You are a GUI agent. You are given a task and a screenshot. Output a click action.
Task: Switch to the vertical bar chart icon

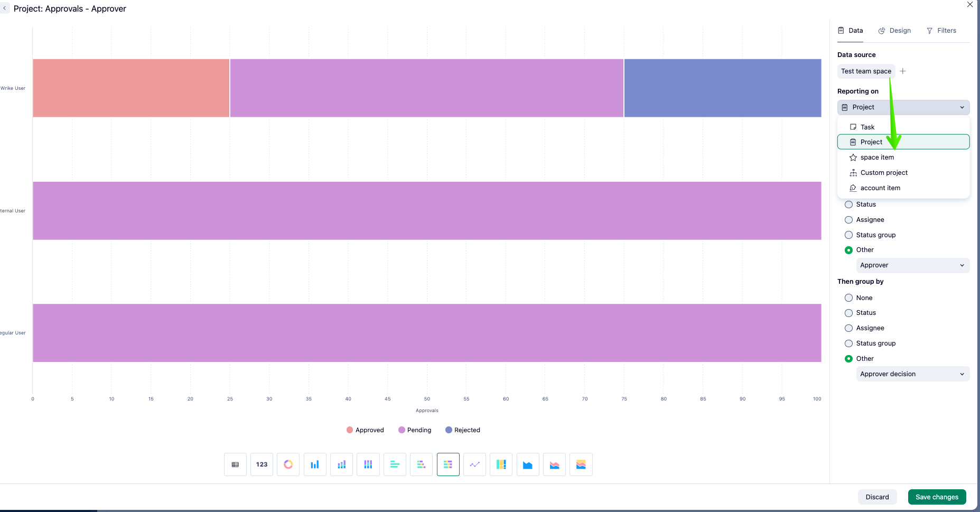[315, 464]
